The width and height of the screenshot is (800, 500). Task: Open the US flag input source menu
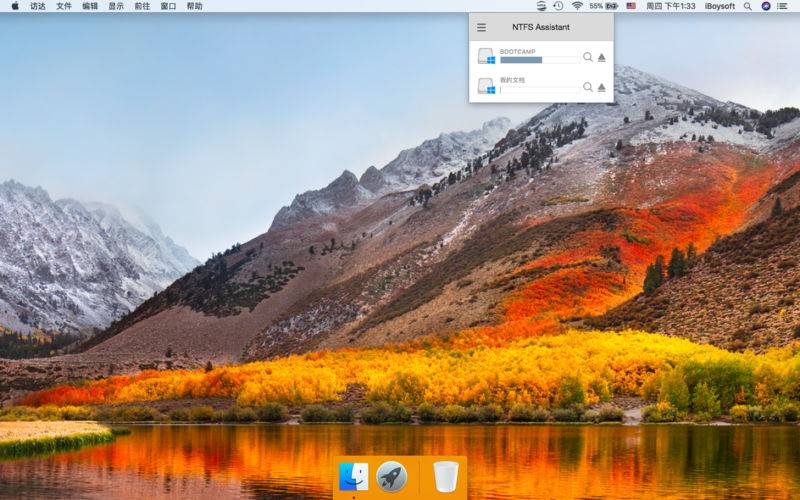[631, 6]
